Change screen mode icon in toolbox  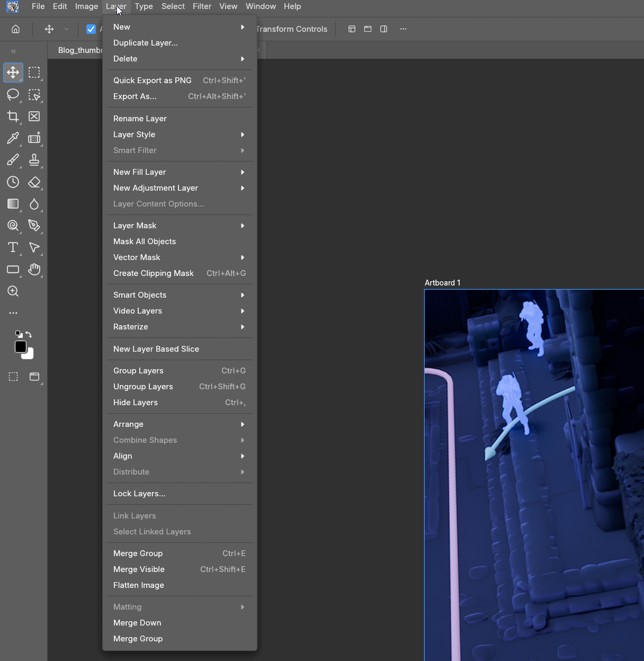(34, 377)
